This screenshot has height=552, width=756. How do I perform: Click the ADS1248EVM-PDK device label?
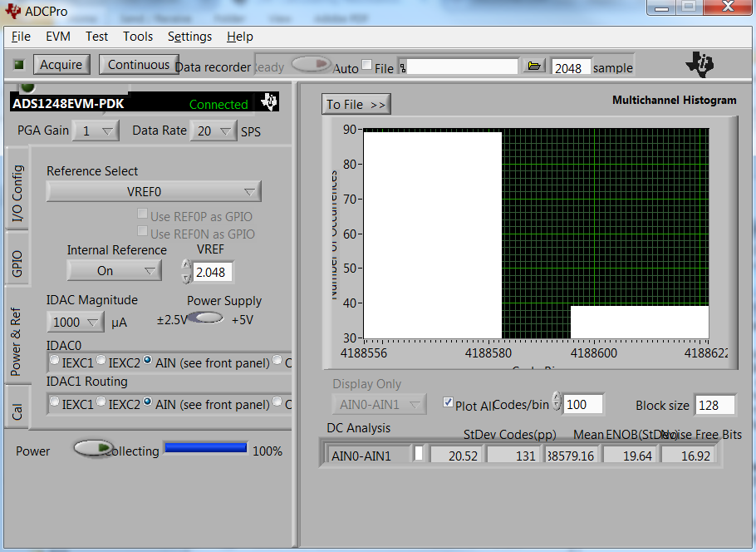[x=68, y=104]
